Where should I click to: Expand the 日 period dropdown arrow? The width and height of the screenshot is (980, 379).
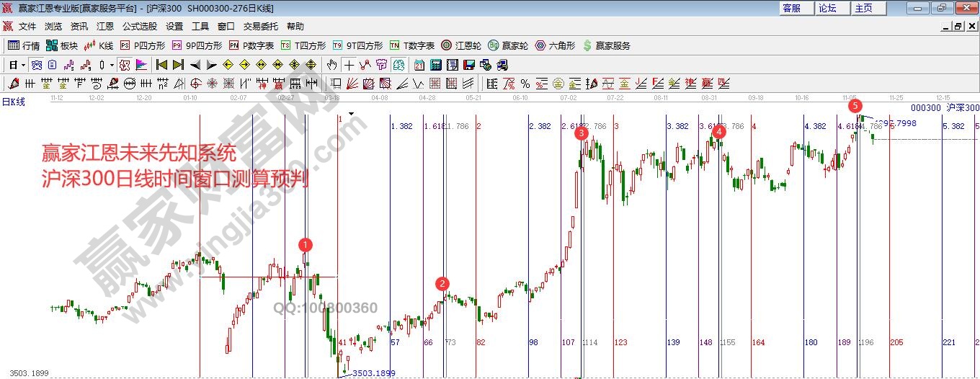(x=24, y=65)
